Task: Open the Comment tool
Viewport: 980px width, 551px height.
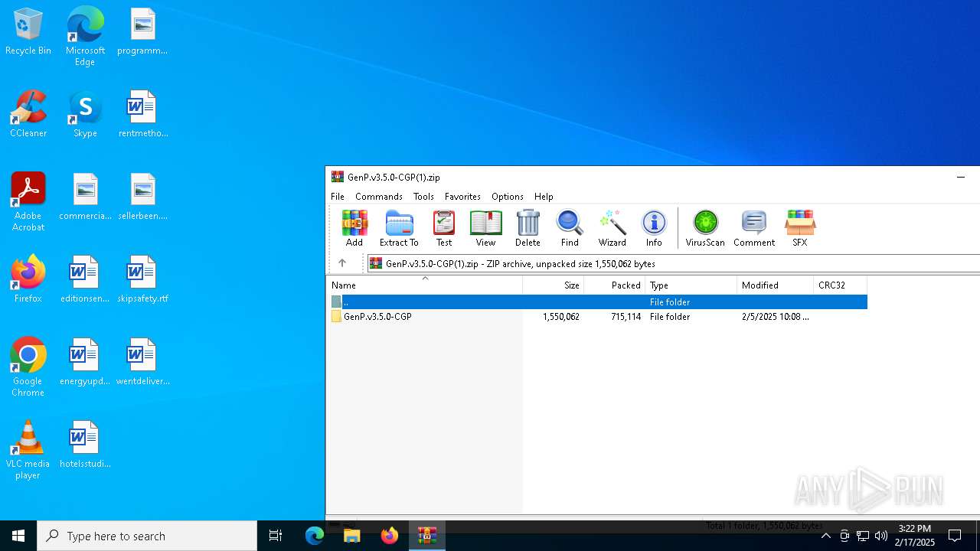Action: point(754,228)
